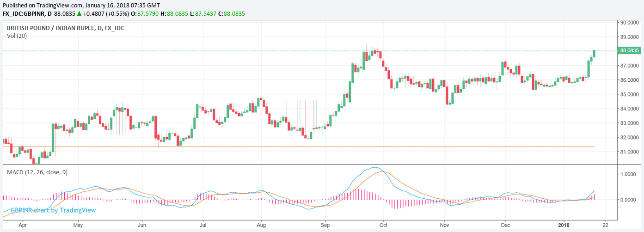The image size is (644, 232).
Task: Click the Vol (20) indicator label
Action: pyautogui.click(x=17, y=36)
